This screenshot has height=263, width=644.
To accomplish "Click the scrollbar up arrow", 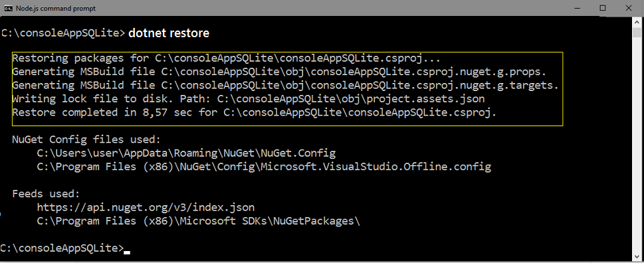I will [637, 22].
